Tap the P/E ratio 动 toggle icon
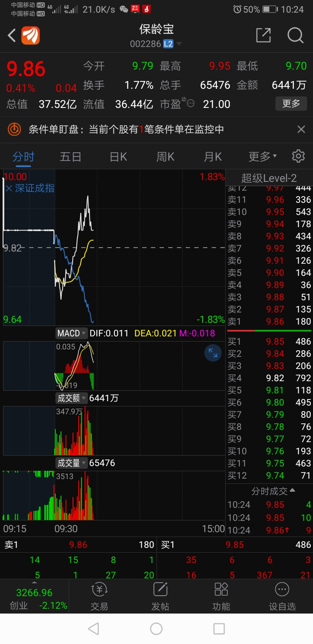This screenshot has width=313, height=644. 190,104
